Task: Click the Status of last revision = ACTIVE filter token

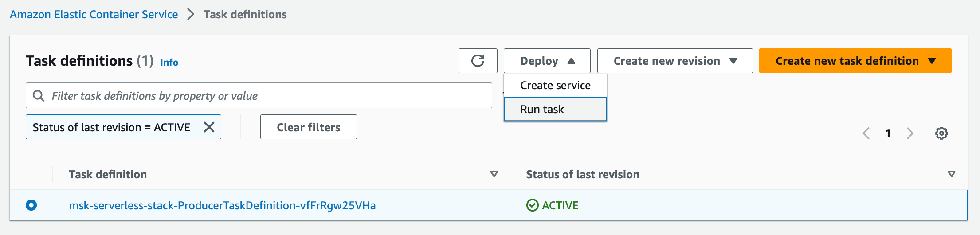Action: tap(111, 127)
